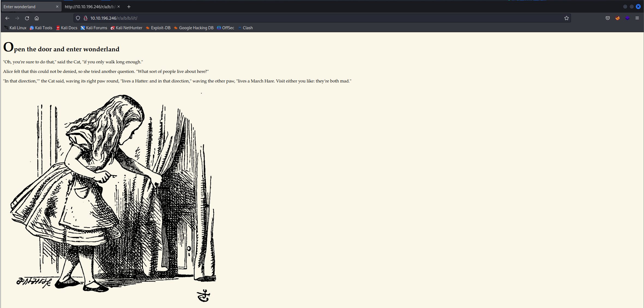Open the Firefox hamburger application menu
This screenshot has width=644, height=308.
pyautogui.click(x=637, y=18)
